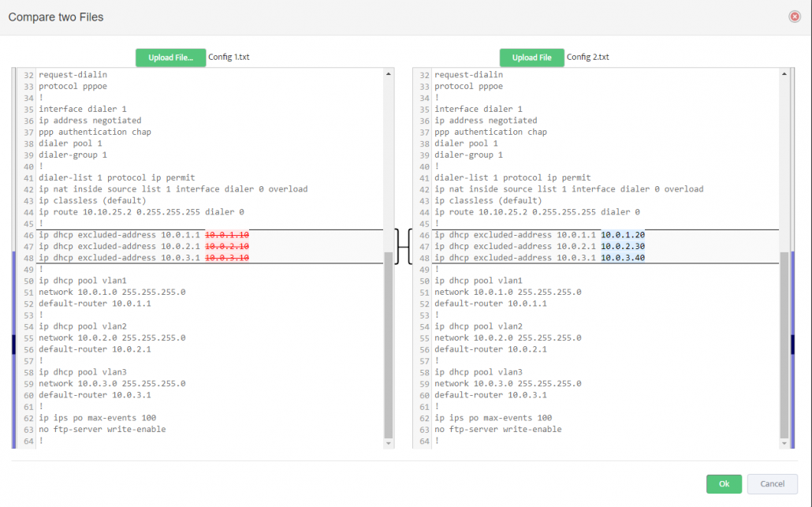Click the left merge bracket icon beside lines 46-48
Image resolution: width=812 pixels, height=507 pixels.
pos(397,246)
